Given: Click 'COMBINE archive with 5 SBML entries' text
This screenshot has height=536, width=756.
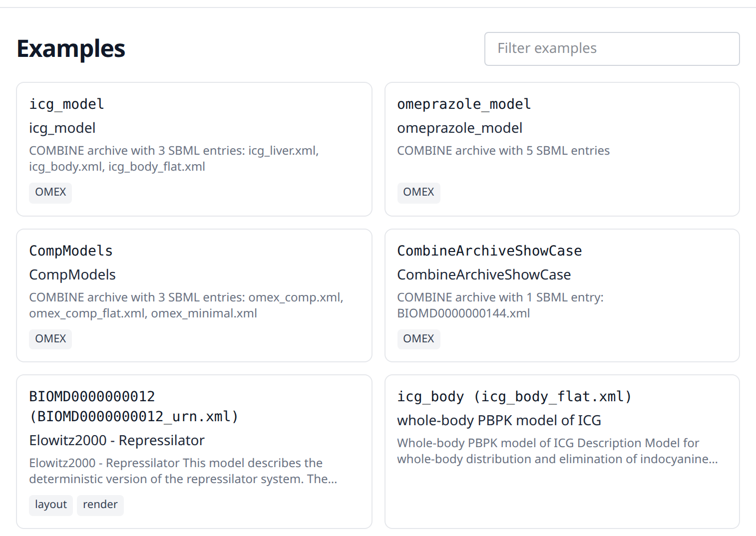Looking at the screenshot, I should [x=503, y=151].
